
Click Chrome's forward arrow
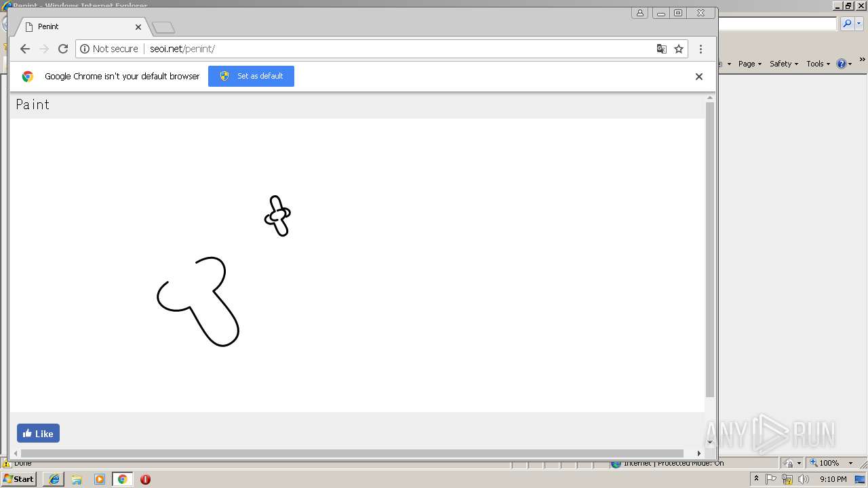[x=44, y=49]
